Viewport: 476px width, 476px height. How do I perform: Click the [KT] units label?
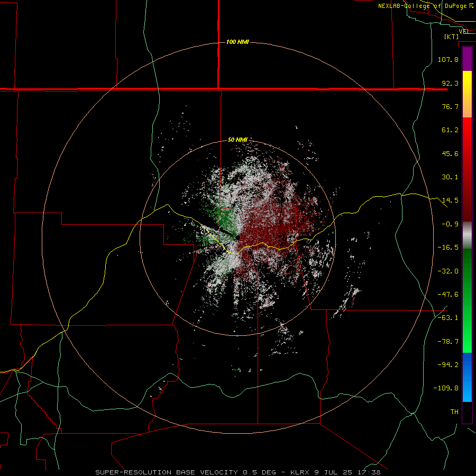(x=452, y=36)
